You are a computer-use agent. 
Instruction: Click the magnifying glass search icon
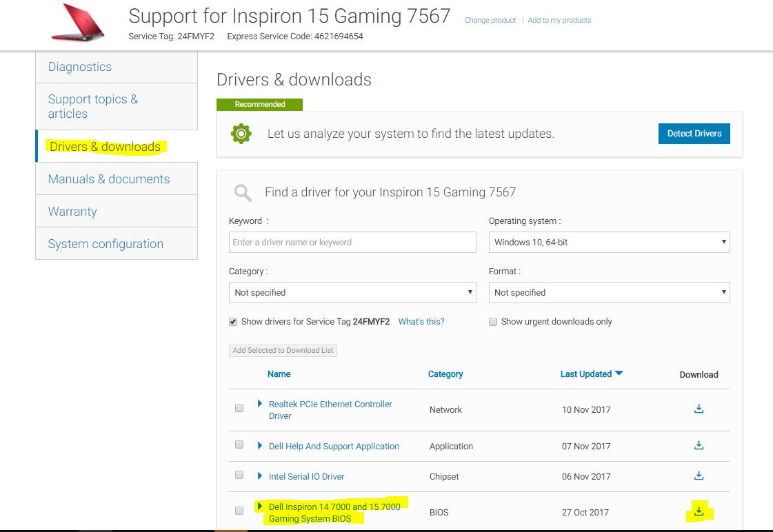(242, 192)
